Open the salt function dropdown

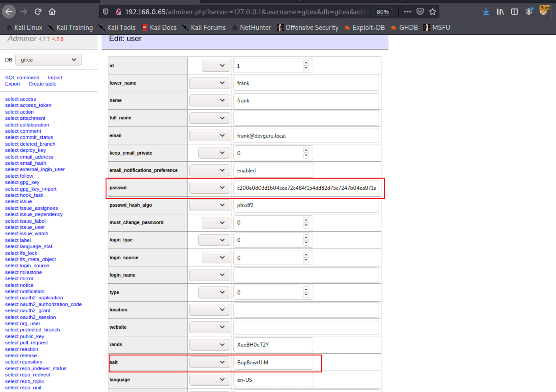click(x=210, y=362)
